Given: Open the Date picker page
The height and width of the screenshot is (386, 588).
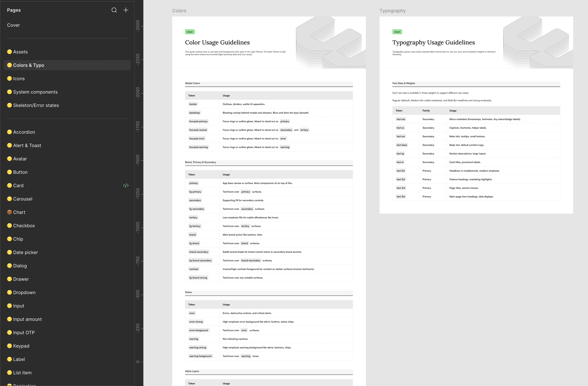Looking at the screenshot, I should 67,252.
